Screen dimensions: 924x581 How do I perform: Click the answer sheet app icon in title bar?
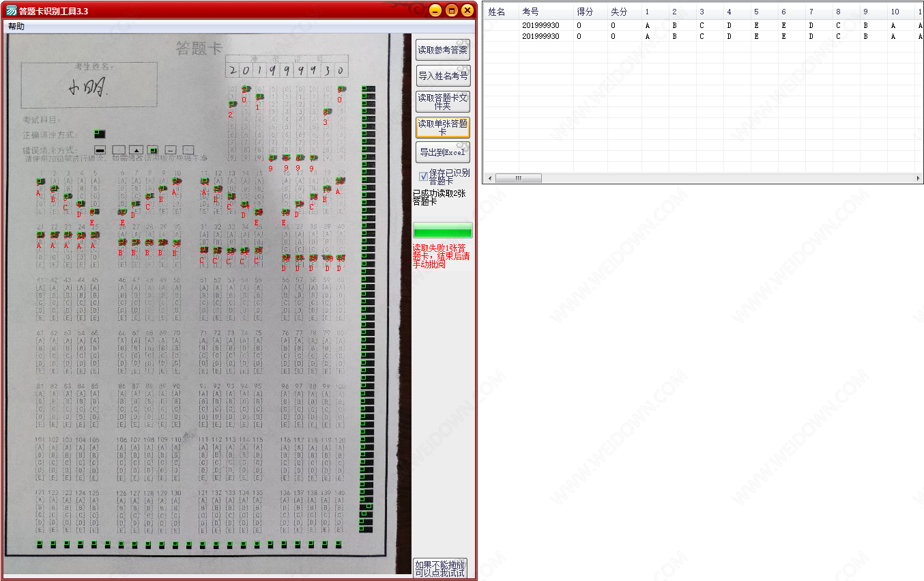click(12, 10)
